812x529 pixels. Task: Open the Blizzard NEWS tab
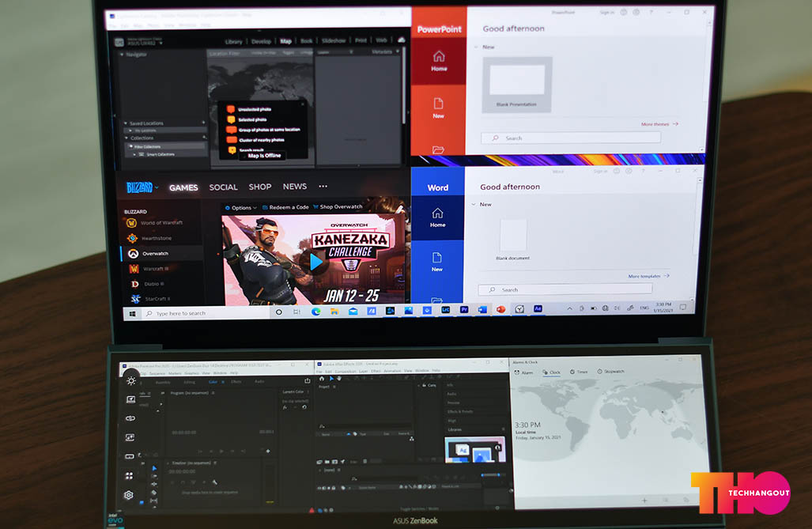(x=295, y=187)
